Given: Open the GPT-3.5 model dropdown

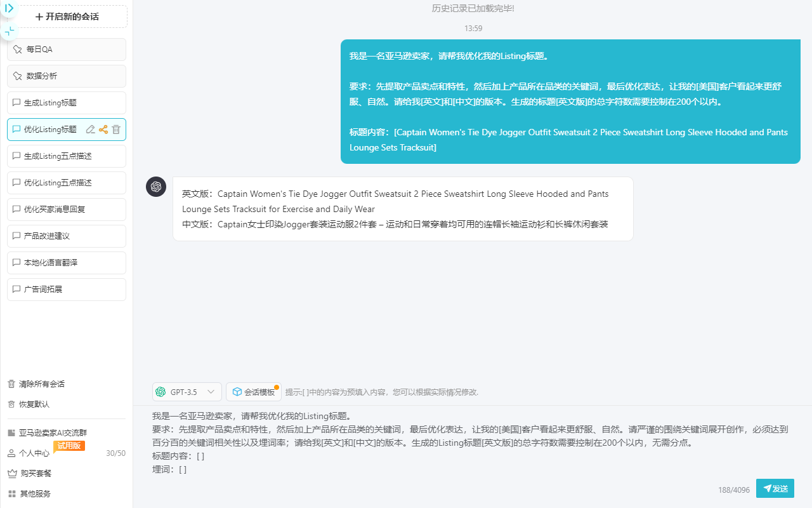Looking at the screenshot, I should [x=211, y=392].
